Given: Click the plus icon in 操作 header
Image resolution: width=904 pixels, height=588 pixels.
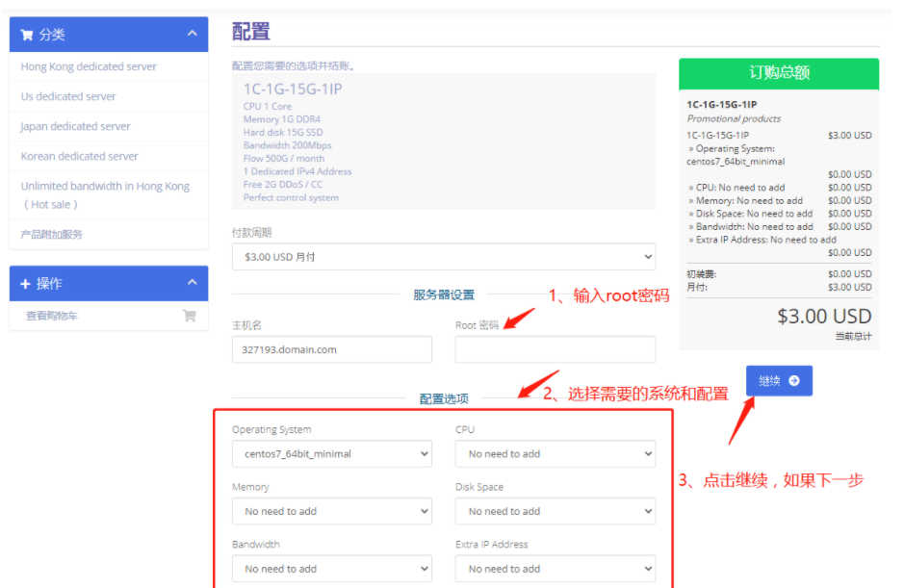Looking at the screenshot, I should [x=25, y=284].
